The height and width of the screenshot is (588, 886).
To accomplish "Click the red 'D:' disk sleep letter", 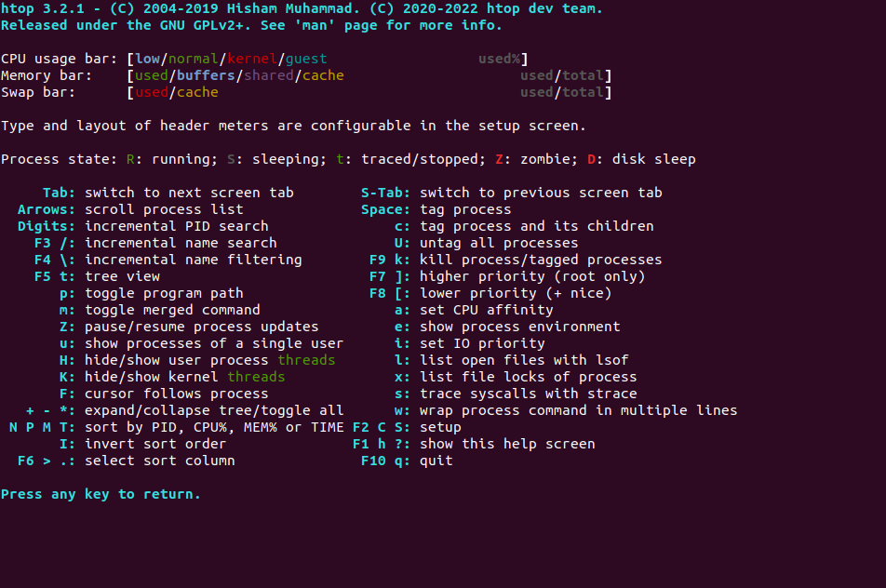I will pyautogui.click(x=596, y=159).
